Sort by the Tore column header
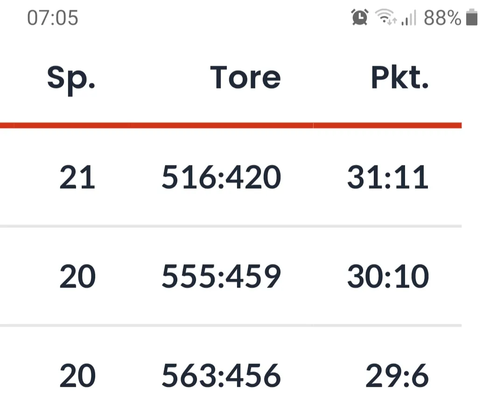 (x=245, y=77)
